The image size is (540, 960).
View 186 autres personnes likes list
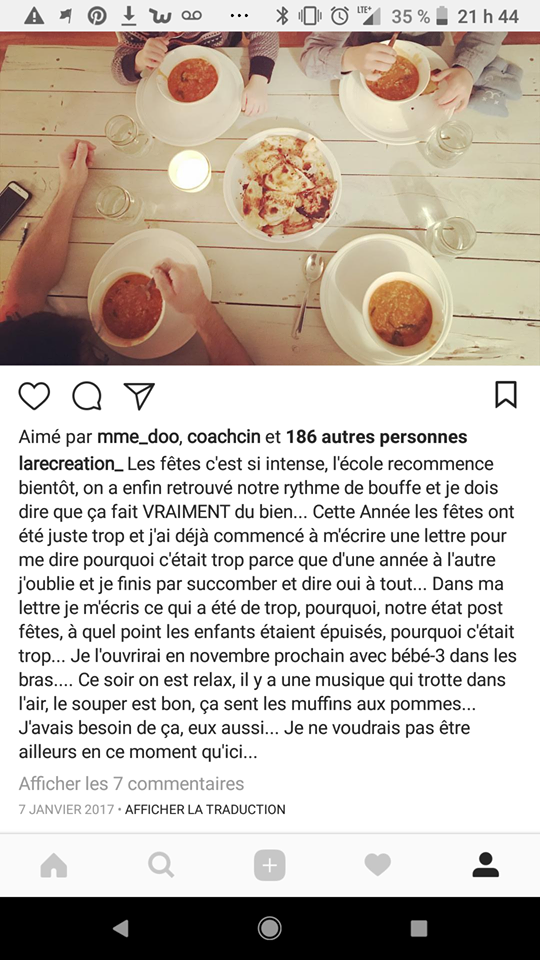tap(377, 437)
